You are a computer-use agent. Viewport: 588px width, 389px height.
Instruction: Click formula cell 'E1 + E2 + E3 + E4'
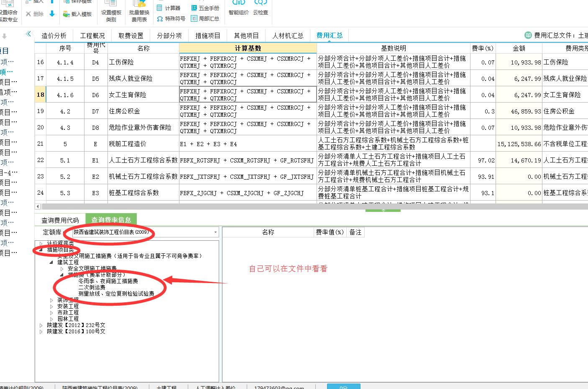(x=248, y=144)
